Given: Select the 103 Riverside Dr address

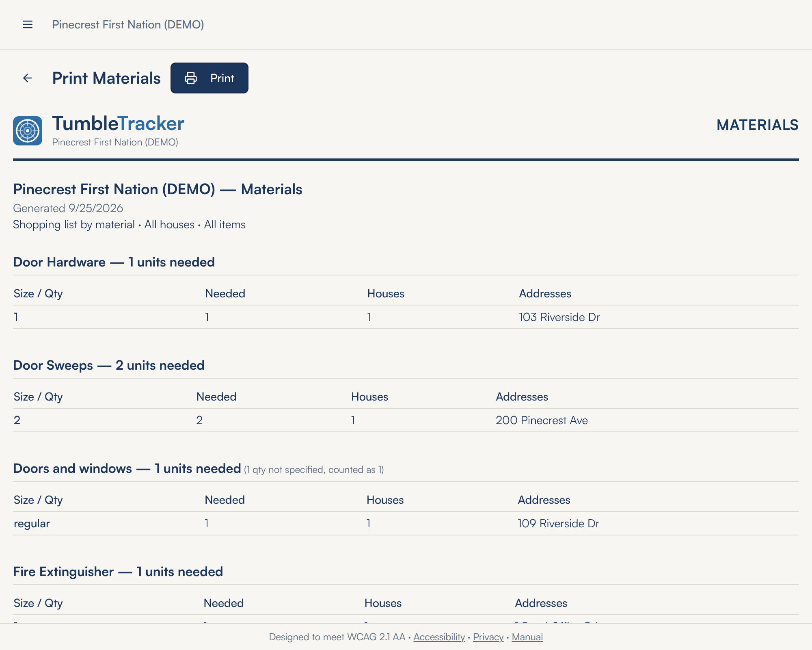Looking at the screenshot, I should pyautogui.click(x=559, y=317).
